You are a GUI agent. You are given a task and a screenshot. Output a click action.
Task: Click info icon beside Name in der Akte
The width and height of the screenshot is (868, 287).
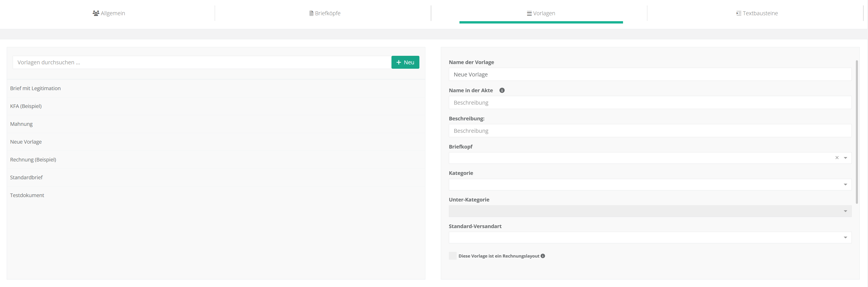click(x=502, y=90)
